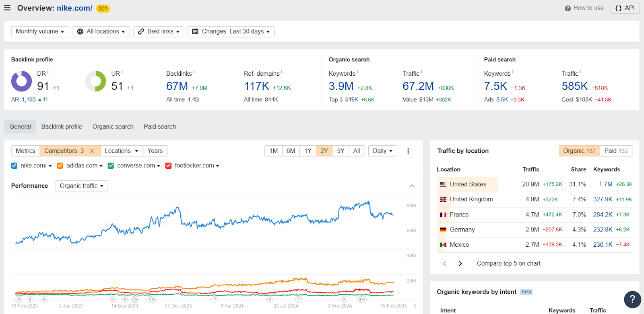Select the All time range
644x314 pixels.
(x=357, y=151)
